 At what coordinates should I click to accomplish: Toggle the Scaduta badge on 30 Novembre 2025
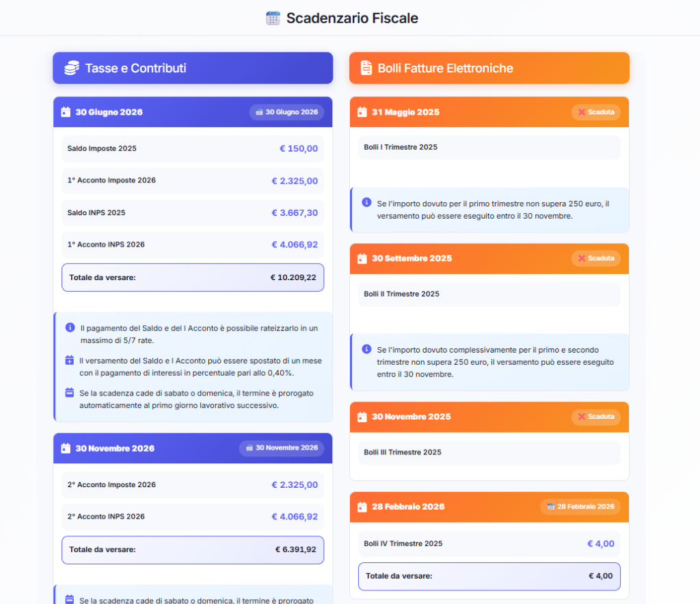(x=595, y=417)
